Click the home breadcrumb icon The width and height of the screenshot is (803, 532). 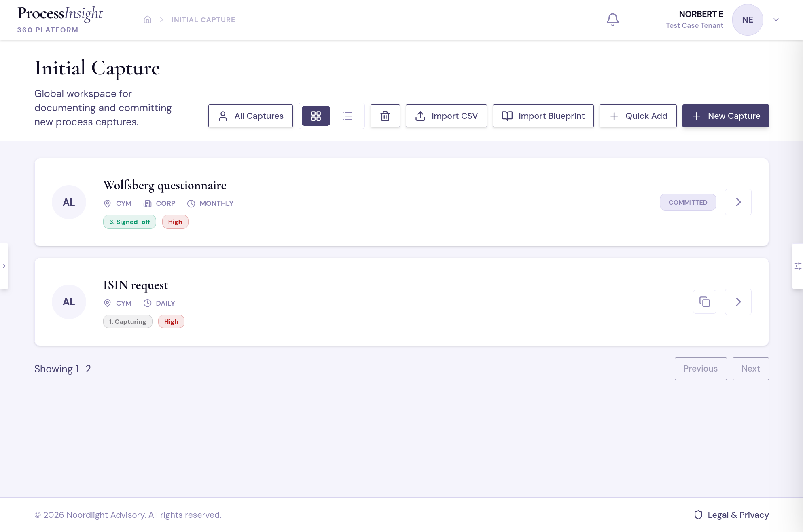(x=147, y=20)
